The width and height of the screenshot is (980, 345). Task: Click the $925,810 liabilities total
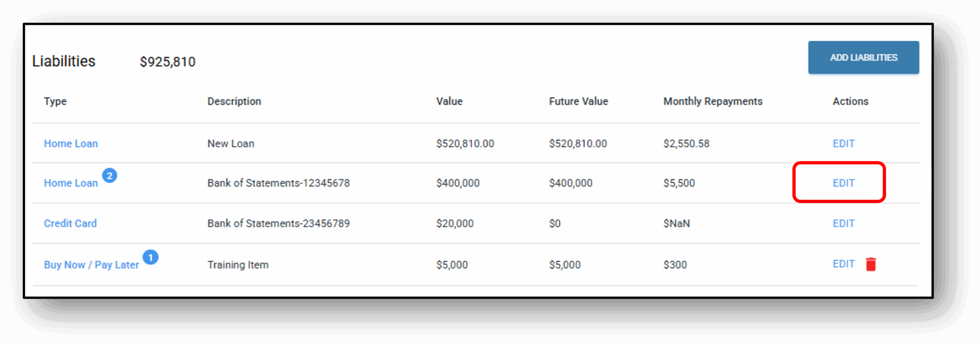tap(168, 62)
